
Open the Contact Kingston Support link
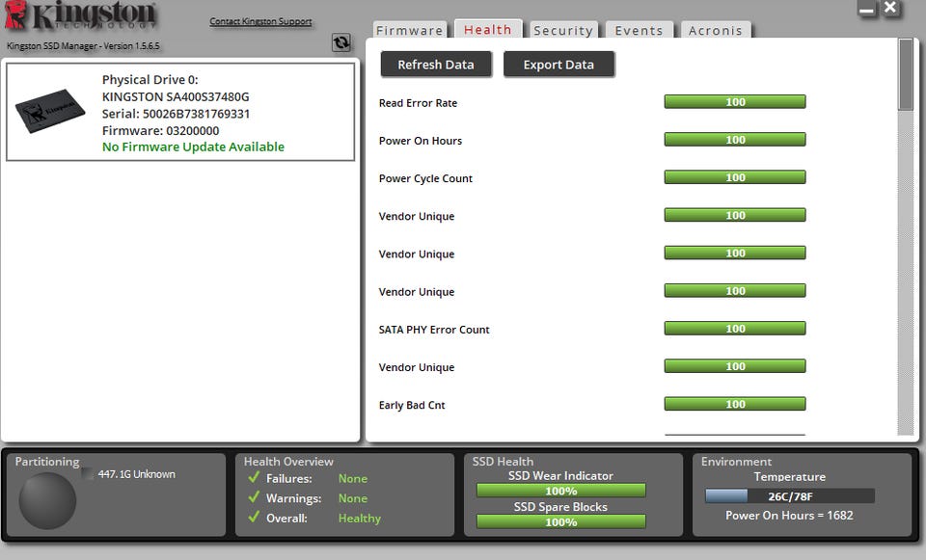(260, 21)
